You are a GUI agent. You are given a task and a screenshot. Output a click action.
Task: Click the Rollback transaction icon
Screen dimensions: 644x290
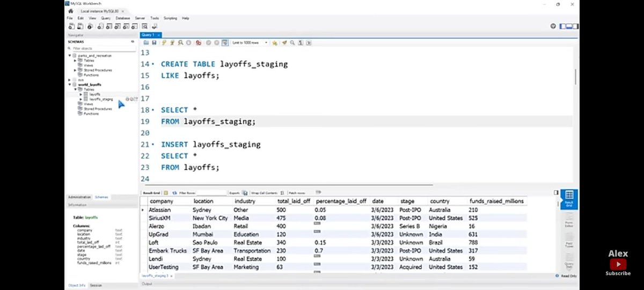tap(216, 42)
